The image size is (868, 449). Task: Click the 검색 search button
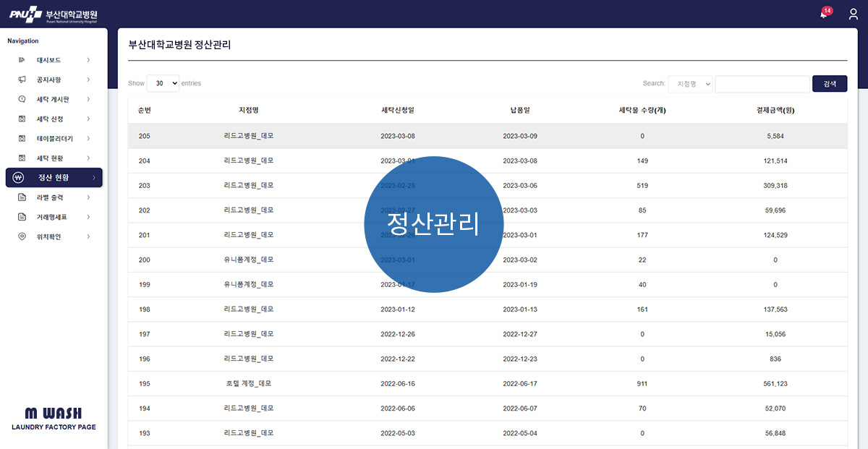(x=830, y=84)
